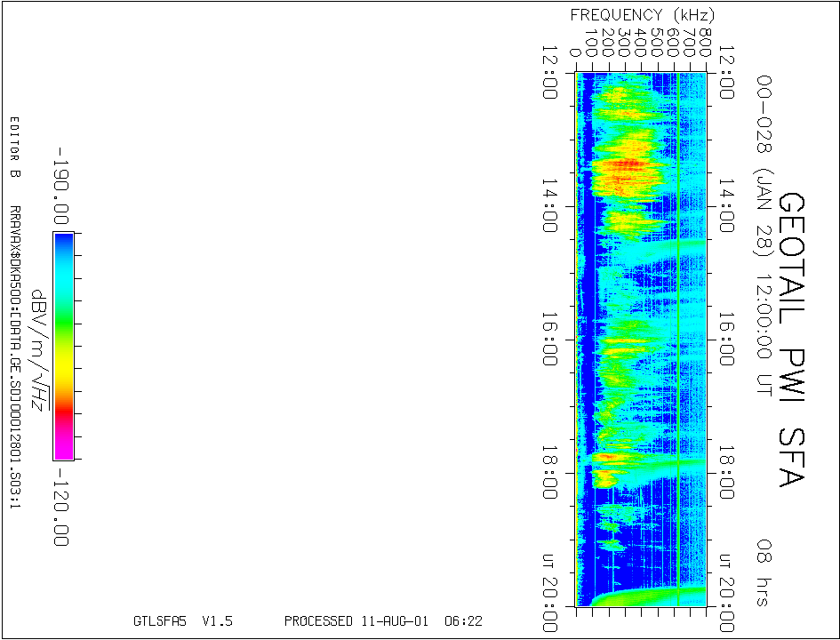
Task: Click the -190.00 color scale minimum label
Action: pos(60,186)
